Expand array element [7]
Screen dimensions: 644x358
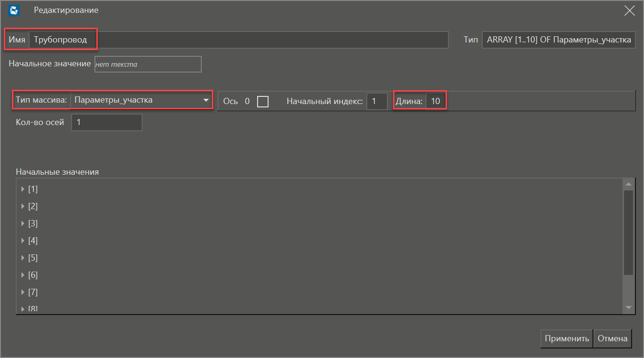point(22,293)
